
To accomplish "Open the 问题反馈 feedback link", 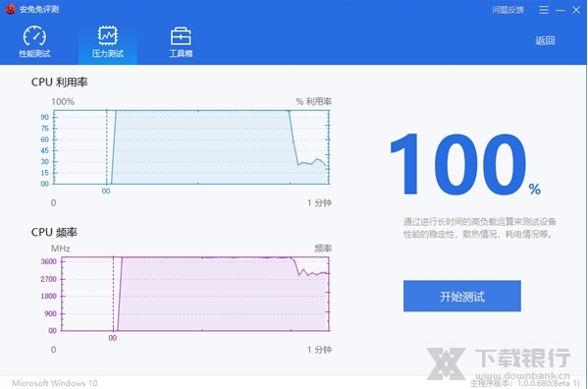I will [508, 10].
